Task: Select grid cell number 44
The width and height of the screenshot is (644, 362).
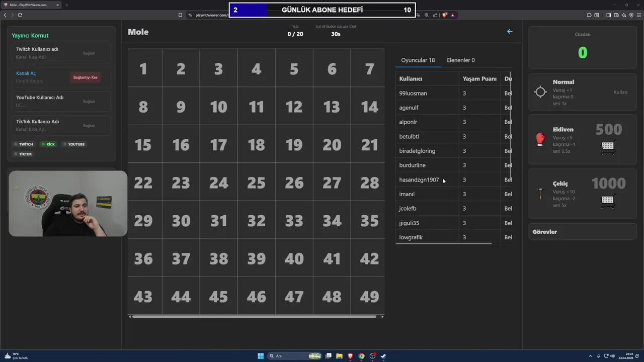Action: [x=181, y=296]
